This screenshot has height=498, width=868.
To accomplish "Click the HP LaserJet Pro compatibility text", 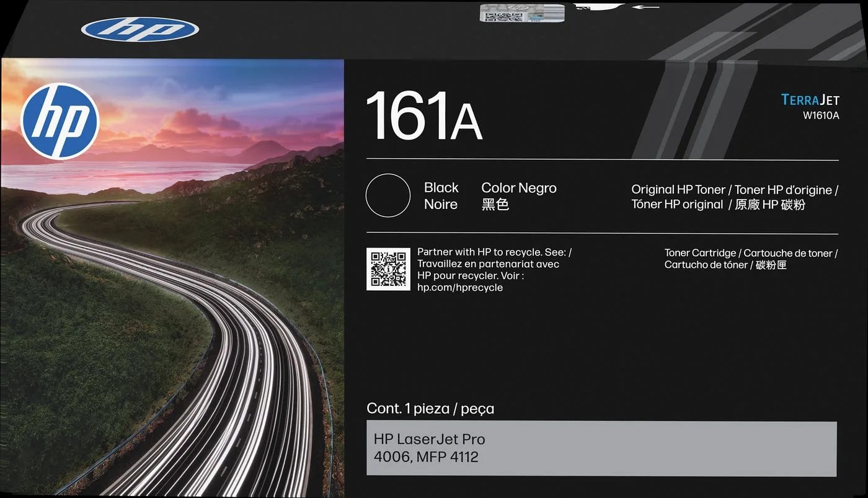I will point(429,439).
